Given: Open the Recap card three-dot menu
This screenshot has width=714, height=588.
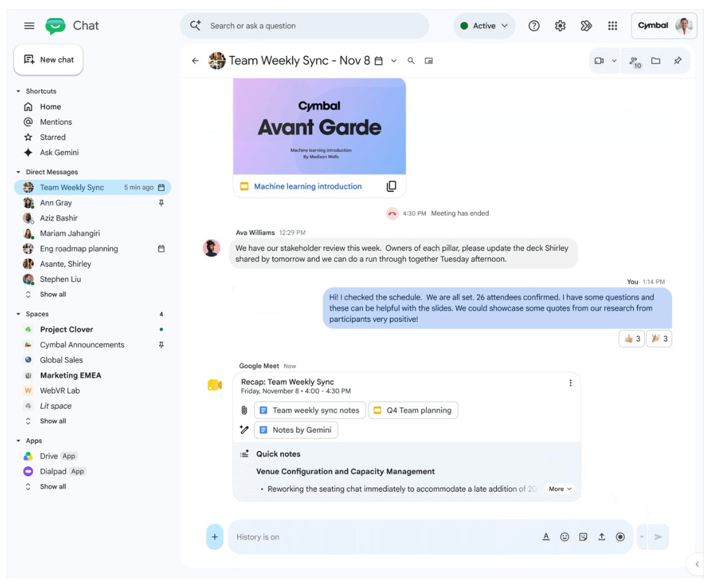Looking at the screenshot, I should [571, 383].
